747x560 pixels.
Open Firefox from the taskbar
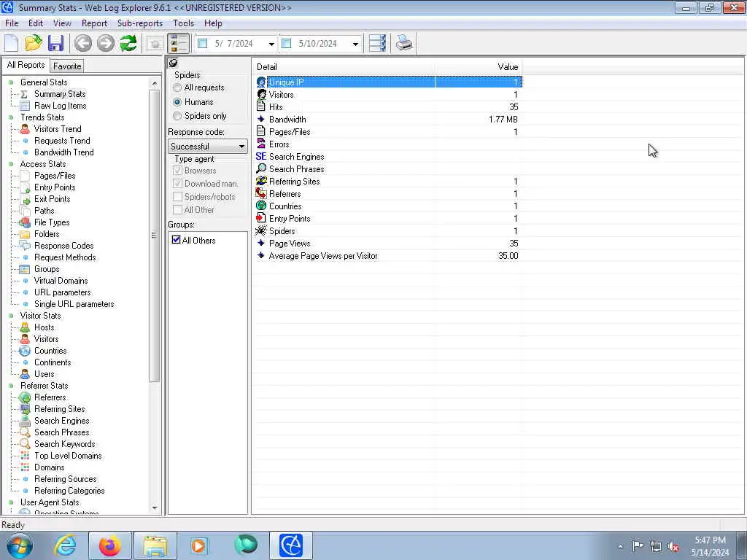(x=110, y=545)
